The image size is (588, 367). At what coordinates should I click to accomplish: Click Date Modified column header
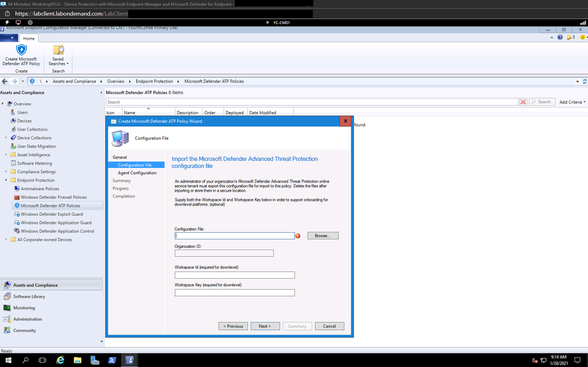270,112
